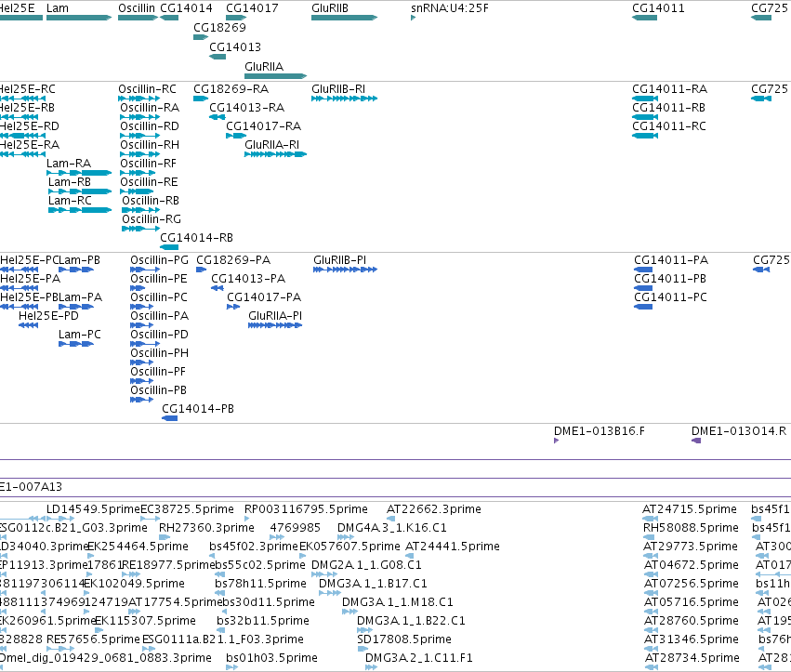This screenshot has width=791, height=672.
Task: Click the Lam-RB transcript label
Action: coord(70,181)
